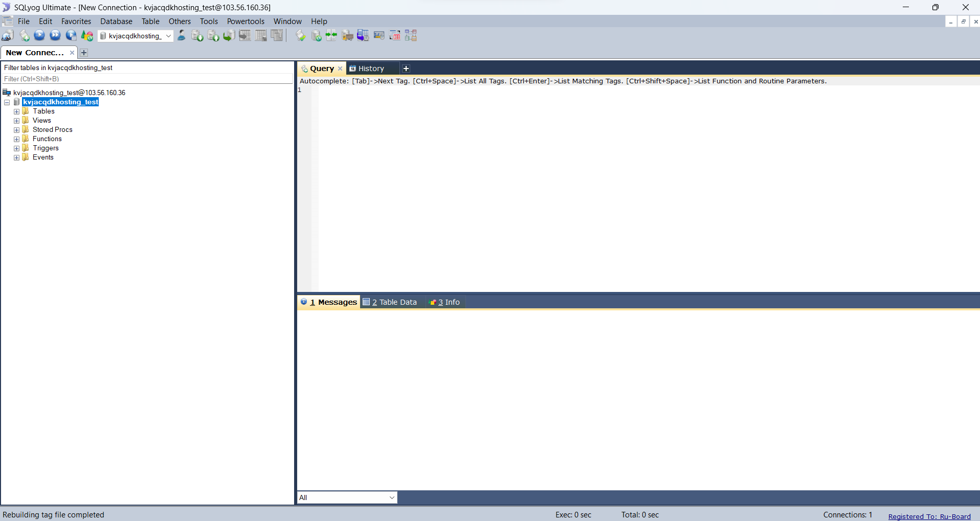Open the Database menu
This screenshot has width=980, height=521.
116,21
